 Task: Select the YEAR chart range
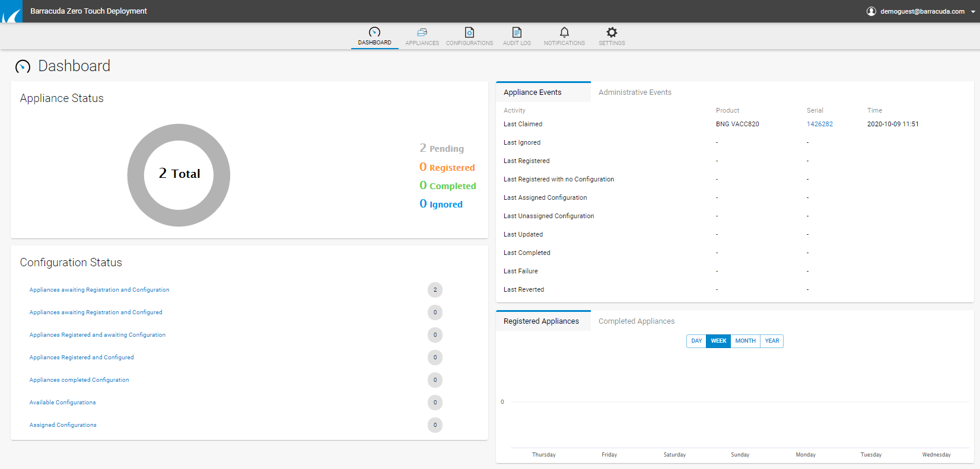(x=772, y=341)
